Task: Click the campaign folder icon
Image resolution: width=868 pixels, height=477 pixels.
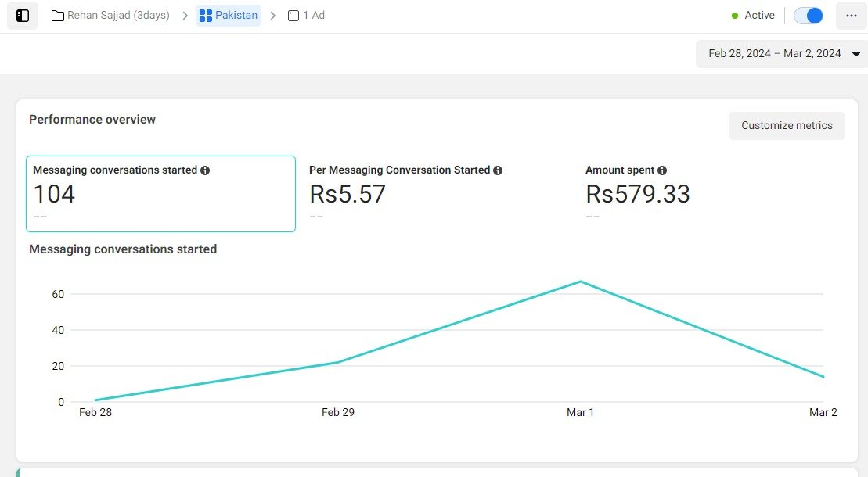Action: (58, 16)
